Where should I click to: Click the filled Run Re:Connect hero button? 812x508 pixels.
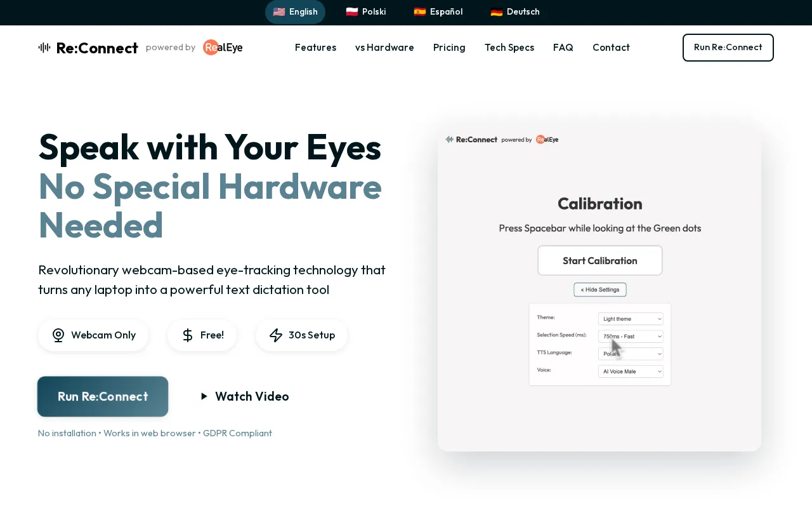[103, 396]
